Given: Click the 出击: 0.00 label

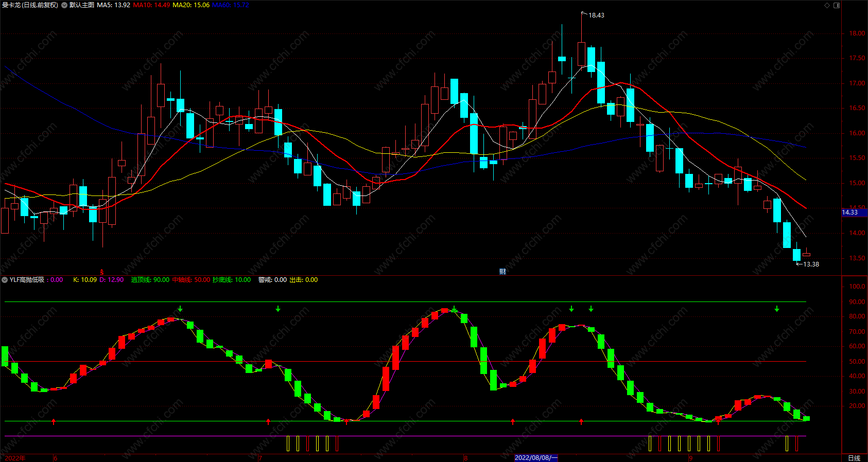Looking at the screenshot, I should [x=304, y=280].
